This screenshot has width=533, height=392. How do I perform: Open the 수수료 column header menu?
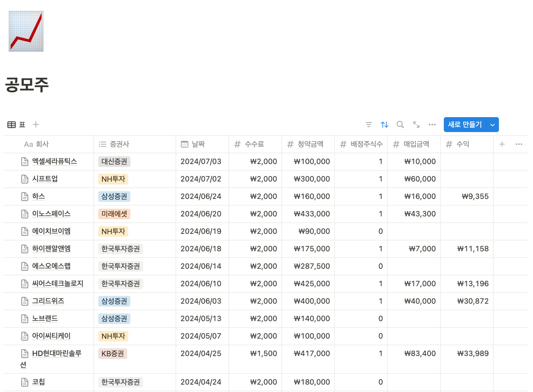coord(255,144)
